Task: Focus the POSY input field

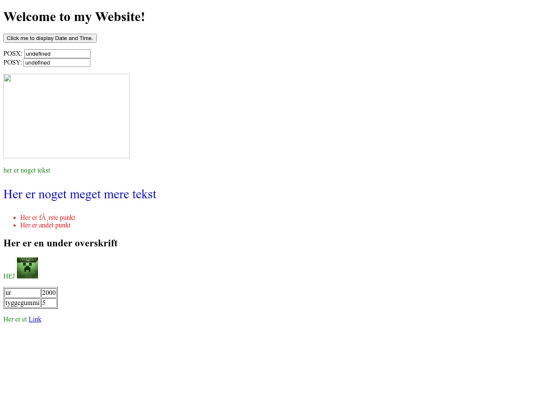Action: (57, 63)
